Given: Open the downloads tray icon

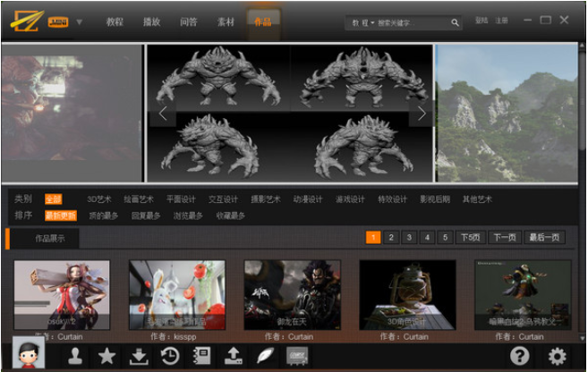Looking at the screenshot, I should click(x=139, y=356).
